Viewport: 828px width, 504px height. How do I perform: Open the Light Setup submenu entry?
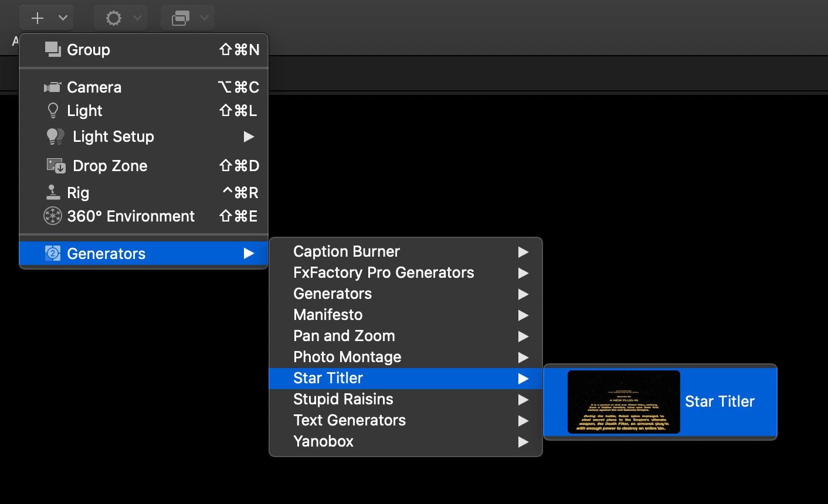(x=144, y=137)
